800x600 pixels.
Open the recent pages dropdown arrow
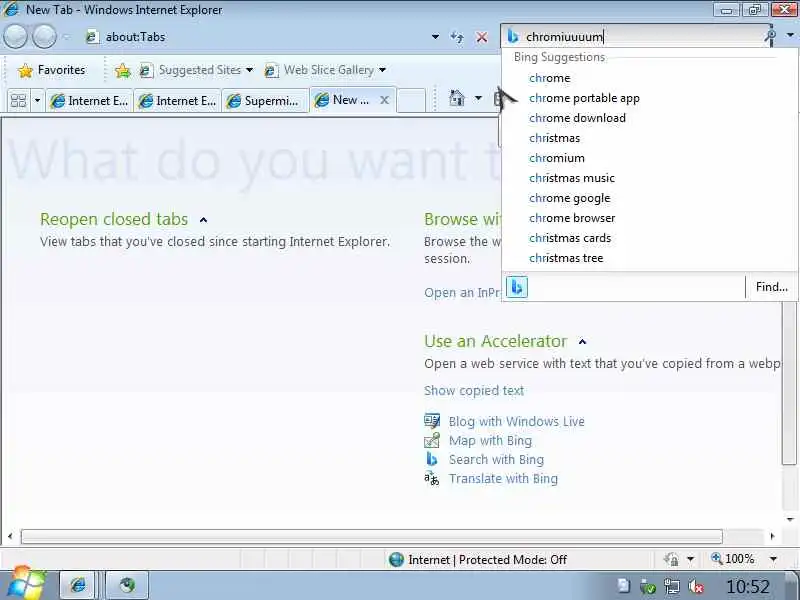coord(66,37)
